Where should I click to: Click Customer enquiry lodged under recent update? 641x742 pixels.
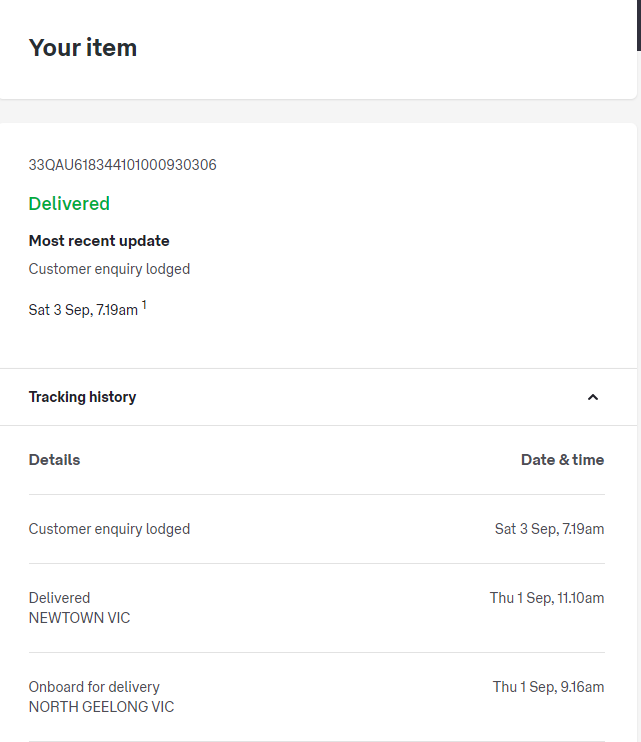point(109,269)
